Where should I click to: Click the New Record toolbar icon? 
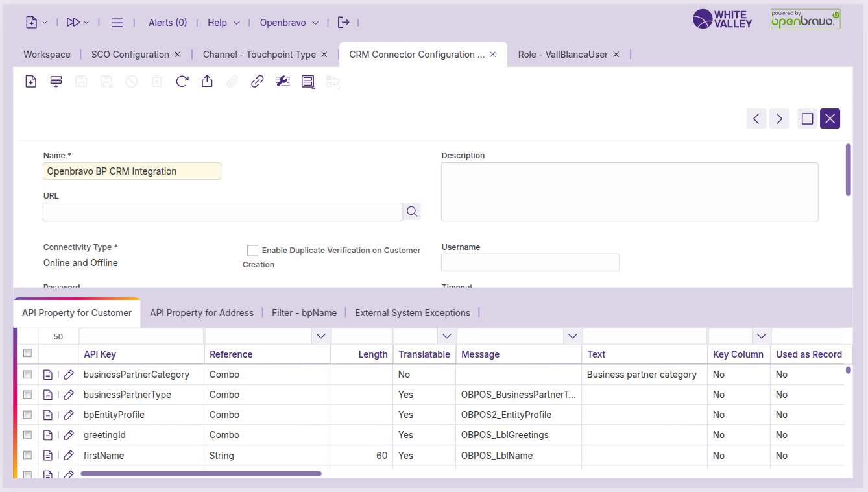coord(30,82)
